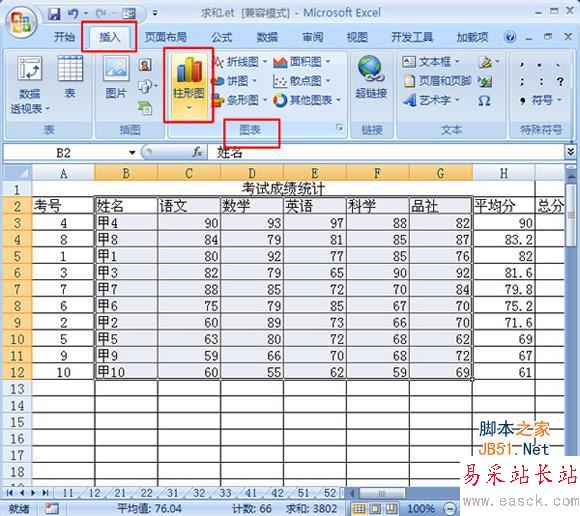Open Excel help

coord(510,37)
